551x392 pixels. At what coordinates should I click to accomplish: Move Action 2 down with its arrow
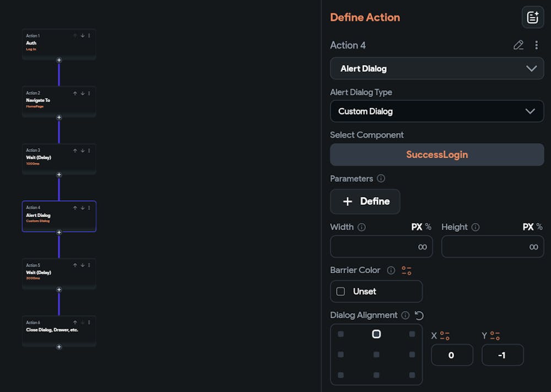point(83,93)
